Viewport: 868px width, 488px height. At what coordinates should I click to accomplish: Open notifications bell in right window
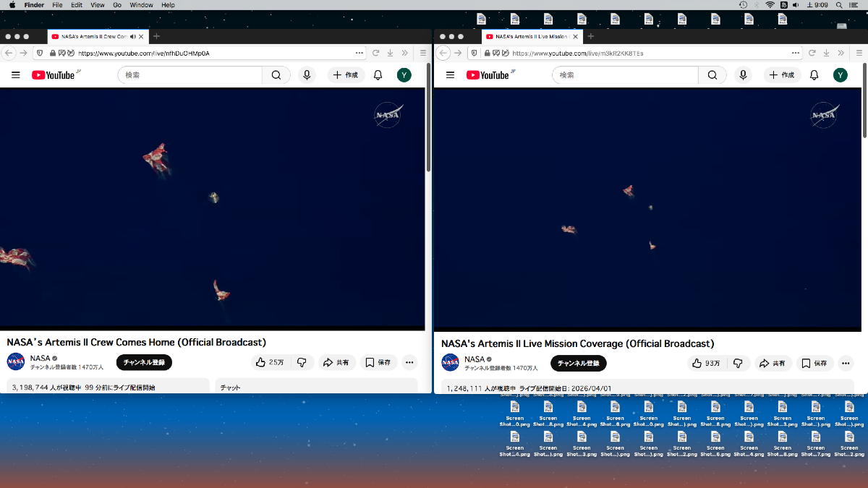click(814, 74)
